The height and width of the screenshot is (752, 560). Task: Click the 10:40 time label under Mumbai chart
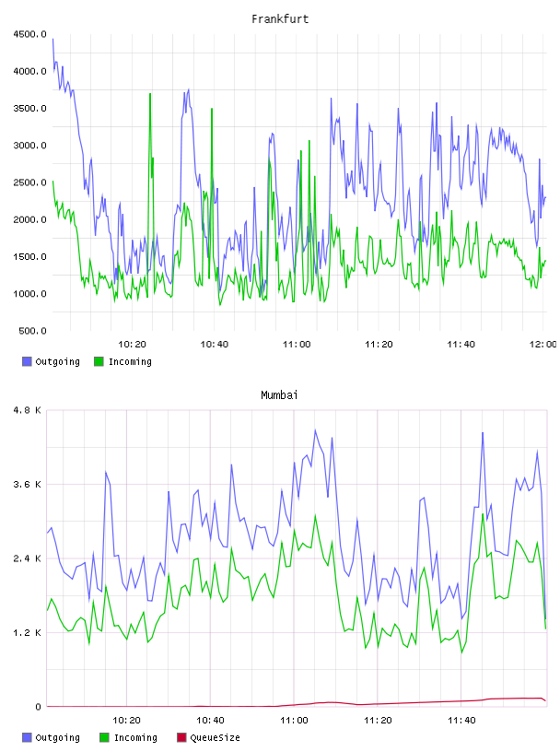211,721
